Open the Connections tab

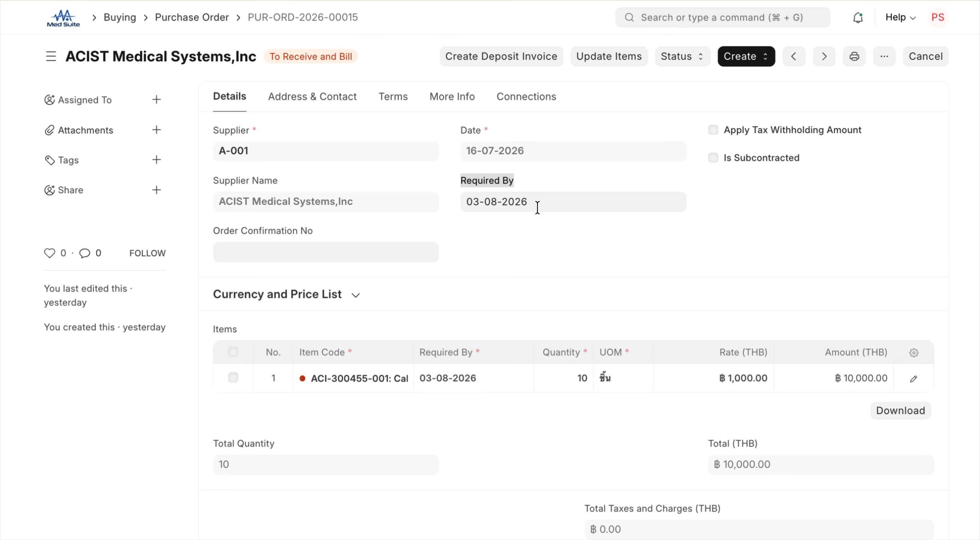pos(526,97)
